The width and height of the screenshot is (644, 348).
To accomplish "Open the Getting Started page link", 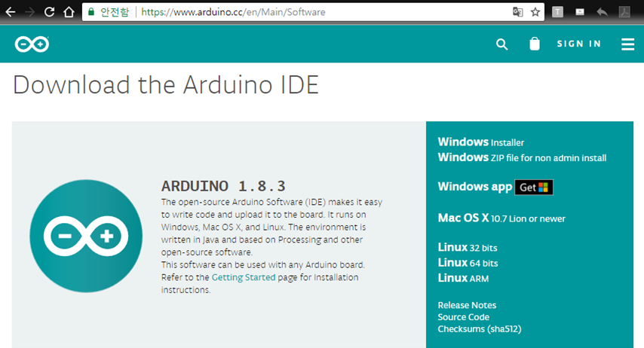I will (244, 277).
